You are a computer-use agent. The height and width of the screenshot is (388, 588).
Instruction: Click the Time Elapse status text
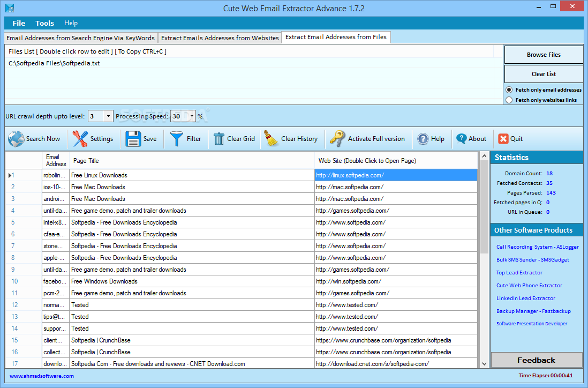pos(546,375)
